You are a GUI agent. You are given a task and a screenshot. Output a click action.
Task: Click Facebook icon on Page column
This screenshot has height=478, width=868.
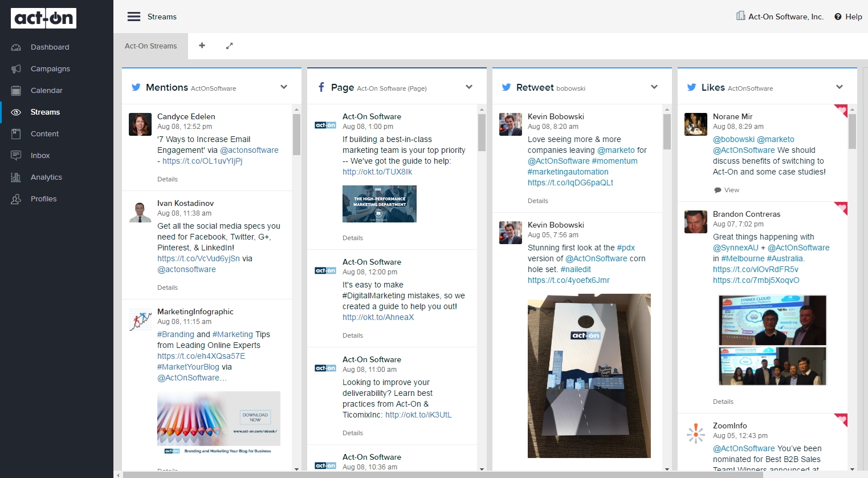pos(321,87)
